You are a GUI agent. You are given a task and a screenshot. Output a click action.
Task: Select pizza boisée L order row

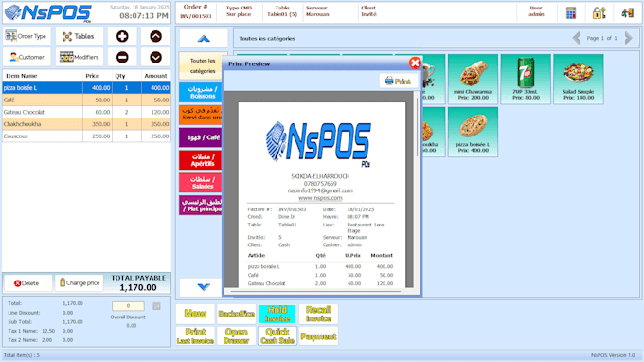tap(86, 88)
